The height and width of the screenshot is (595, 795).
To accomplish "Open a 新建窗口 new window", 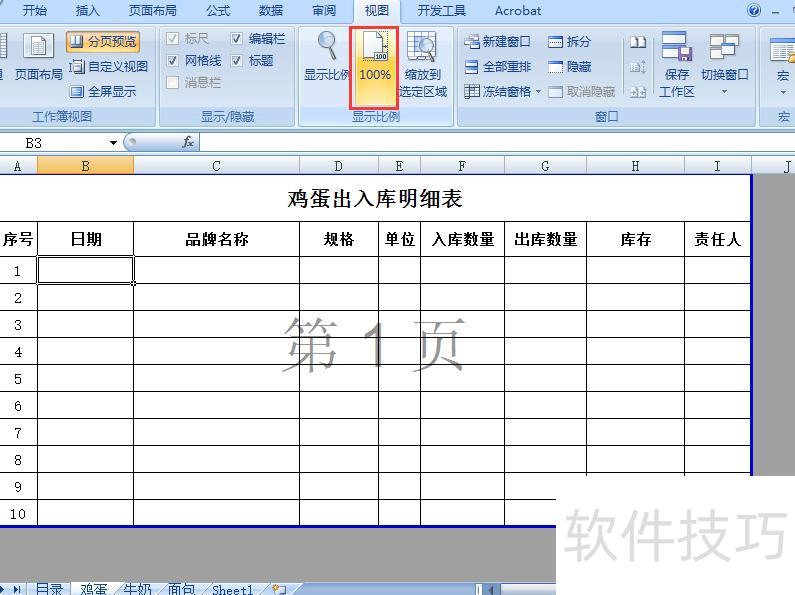I will (497, 42).
